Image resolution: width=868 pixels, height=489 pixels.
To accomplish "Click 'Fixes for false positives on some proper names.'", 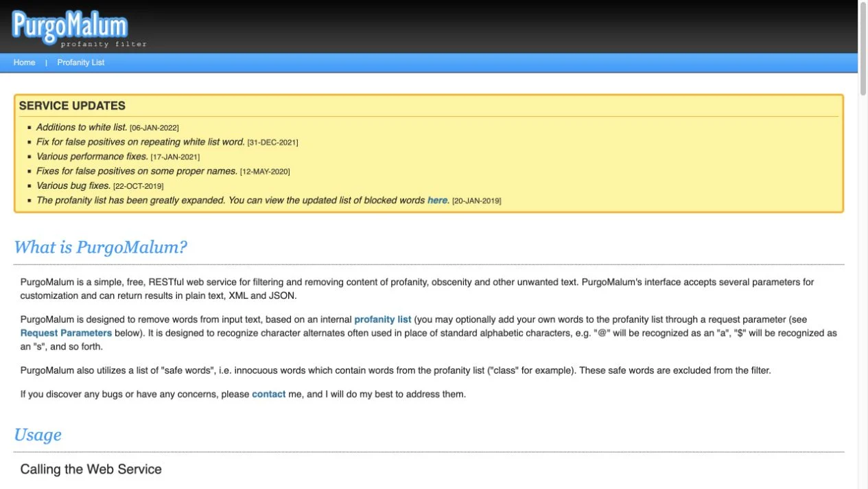I will click(137, 171).
